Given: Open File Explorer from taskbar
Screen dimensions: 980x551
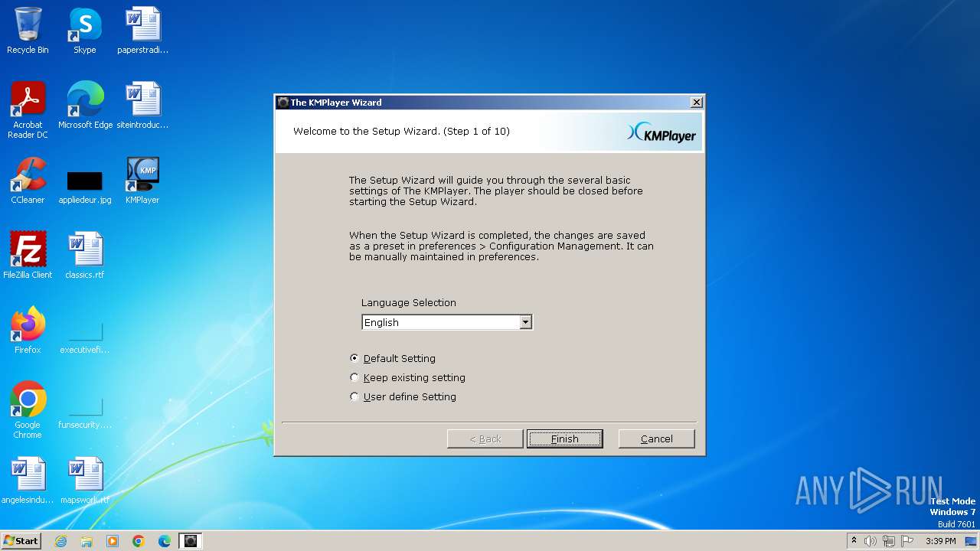Looking at the screenshot, I should (x=87, y=541).
